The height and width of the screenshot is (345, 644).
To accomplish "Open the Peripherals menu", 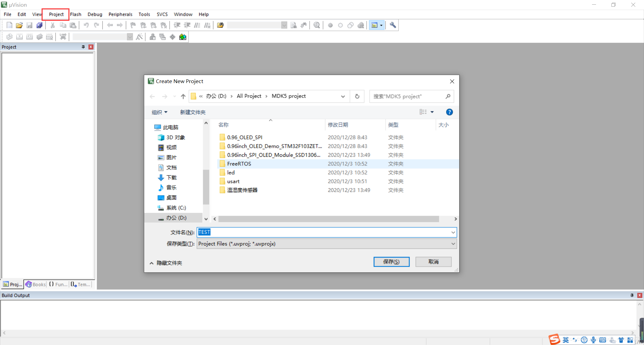I will tap(120, 14).
